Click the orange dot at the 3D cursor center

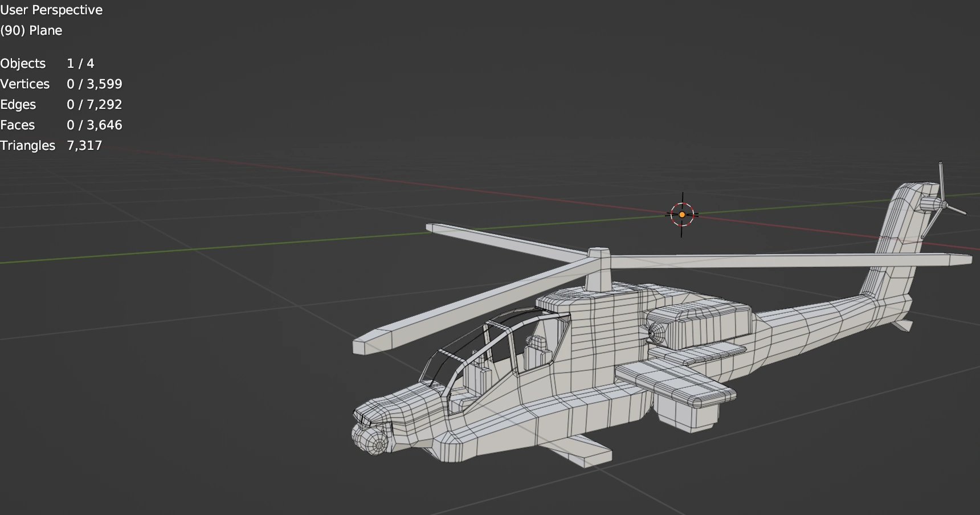[x=681, y=215]
